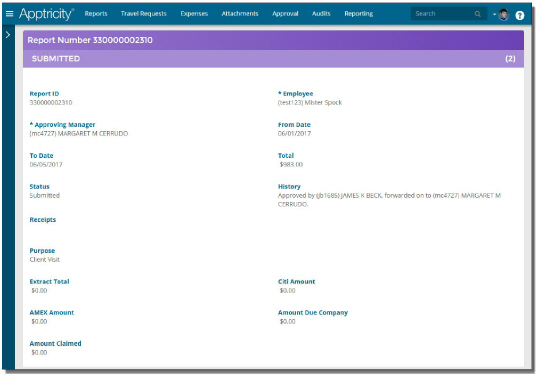
Task: Click the Employee field label
Action: (x=295, y=94)
